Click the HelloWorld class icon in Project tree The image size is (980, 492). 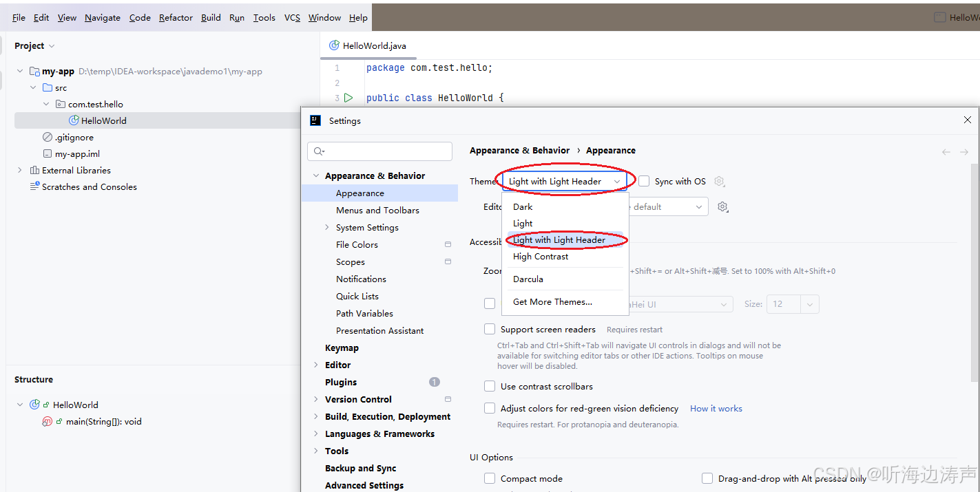point(74,120)
